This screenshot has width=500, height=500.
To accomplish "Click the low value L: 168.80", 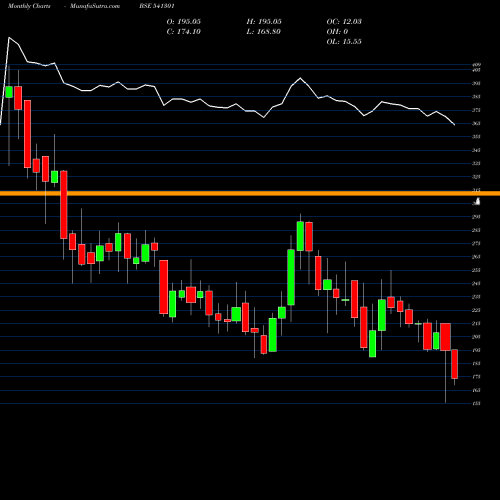I will (x=263, y=32).
